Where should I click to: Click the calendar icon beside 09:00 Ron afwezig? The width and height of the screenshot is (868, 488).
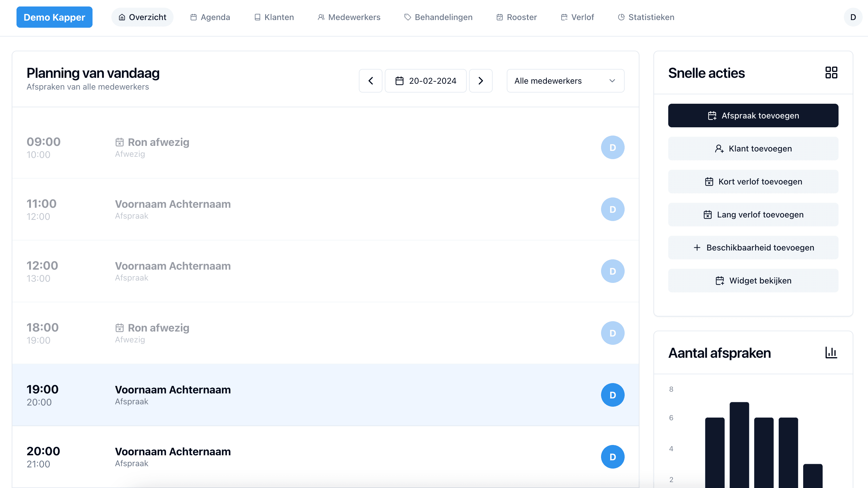[120, 142]
